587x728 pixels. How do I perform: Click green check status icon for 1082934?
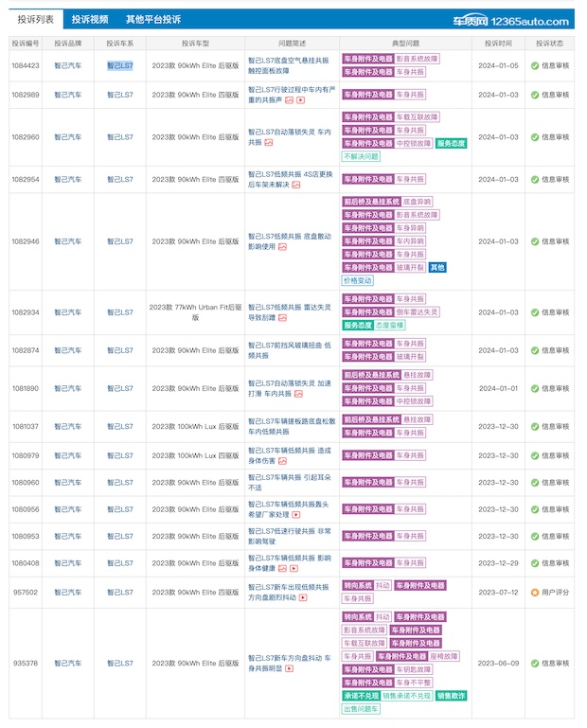click(x=535, y=312)
